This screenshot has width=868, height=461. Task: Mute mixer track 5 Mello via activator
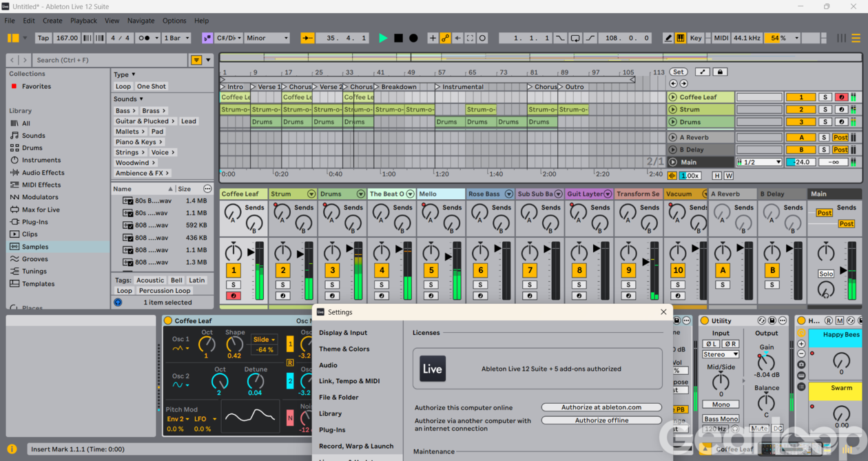[x=431, y=271]
